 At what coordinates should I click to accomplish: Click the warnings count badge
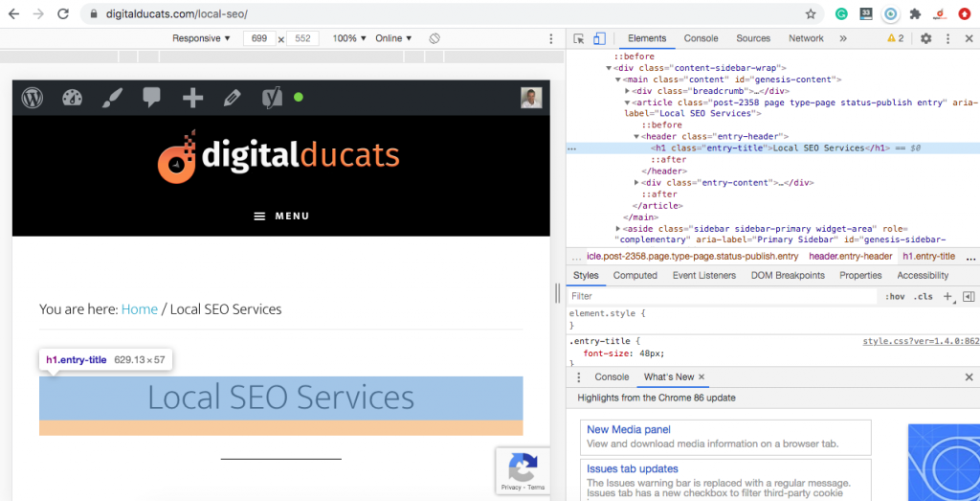pyautogui.click(x=896, y=38)
